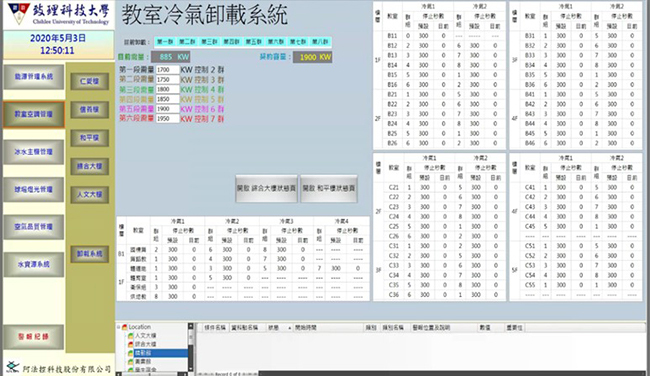
Task: Select the 人文大樓 building button in sidebar
Action: [90, 194]
